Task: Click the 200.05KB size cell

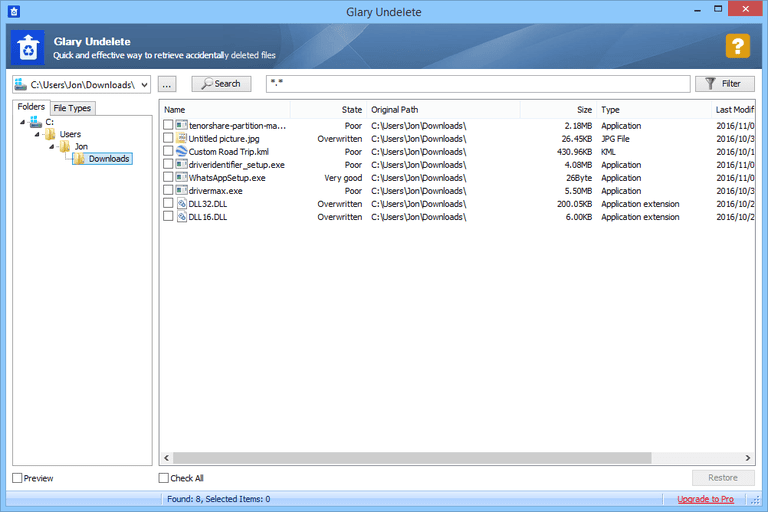Action: coord(574,203)
